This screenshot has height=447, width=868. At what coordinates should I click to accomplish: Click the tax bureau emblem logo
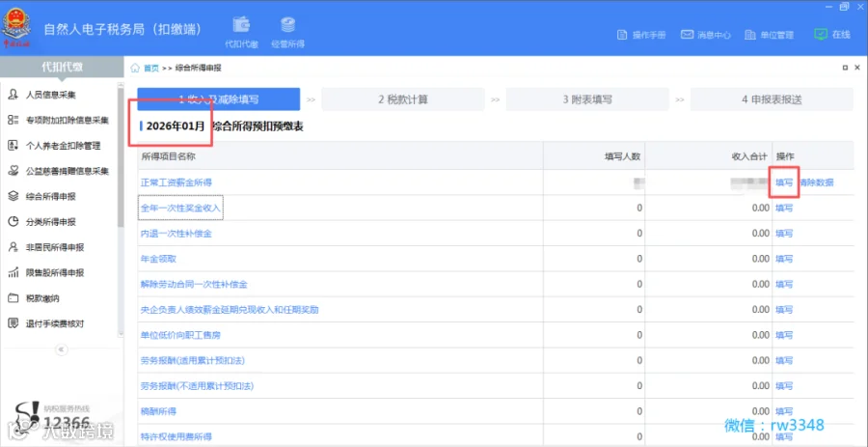tap(18, 27)
